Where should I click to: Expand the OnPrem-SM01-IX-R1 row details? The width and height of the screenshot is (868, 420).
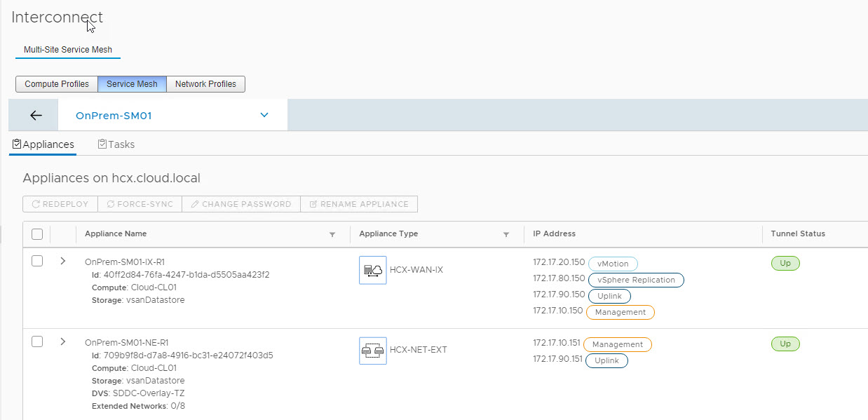[63, 261]
